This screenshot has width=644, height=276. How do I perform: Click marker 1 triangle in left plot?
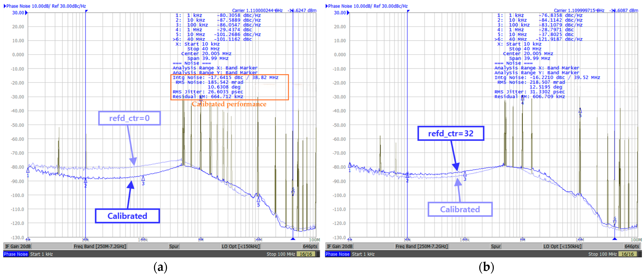tap(28, 170)
